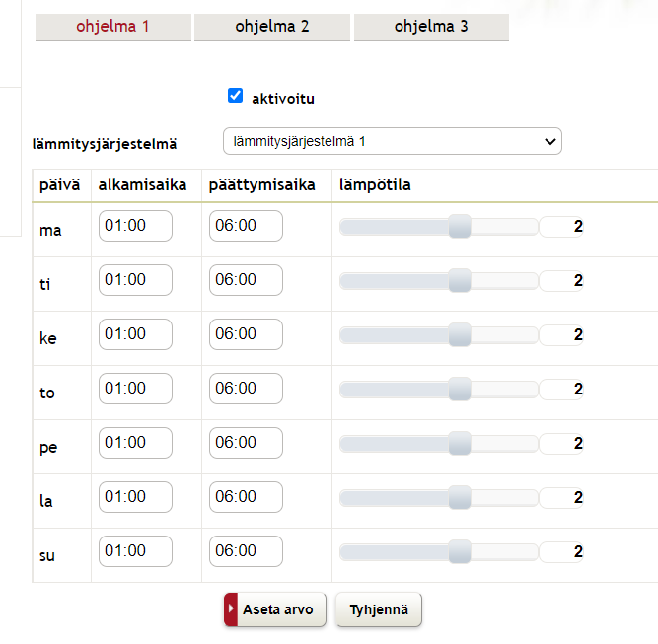Select the ohjelma 1 tab
The image size is (658, 644).
coord(113,27)
